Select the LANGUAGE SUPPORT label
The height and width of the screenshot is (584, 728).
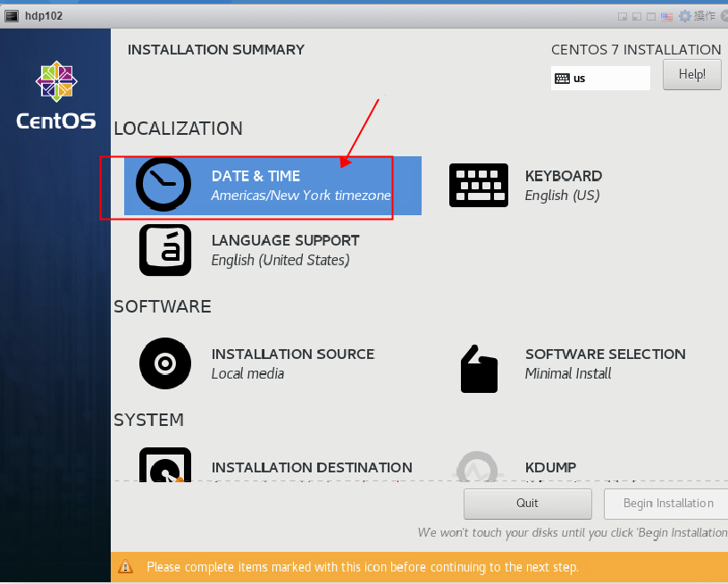point(286,240)
